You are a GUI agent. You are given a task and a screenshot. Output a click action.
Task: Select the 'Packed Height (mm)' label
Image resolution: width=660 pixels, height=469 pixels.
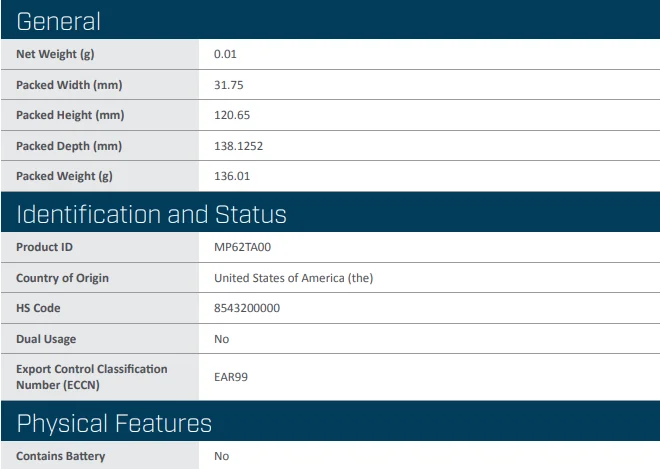pyautogui.click(x=70, y=115)
